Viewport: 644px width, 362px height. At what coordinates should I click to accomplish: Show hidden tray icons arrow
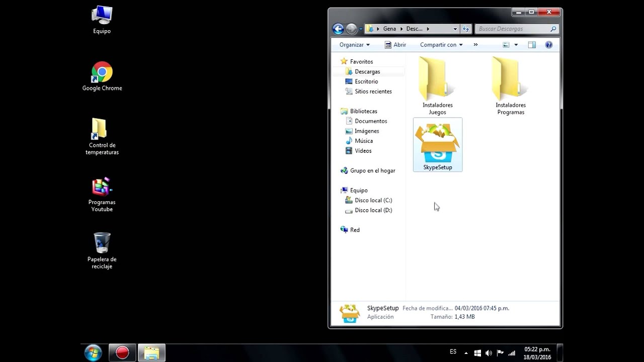pos(466,353)
